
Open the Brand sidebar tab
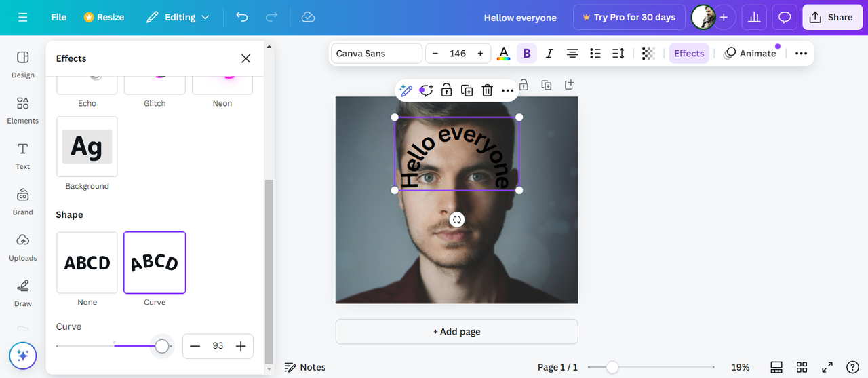point(23,202)
